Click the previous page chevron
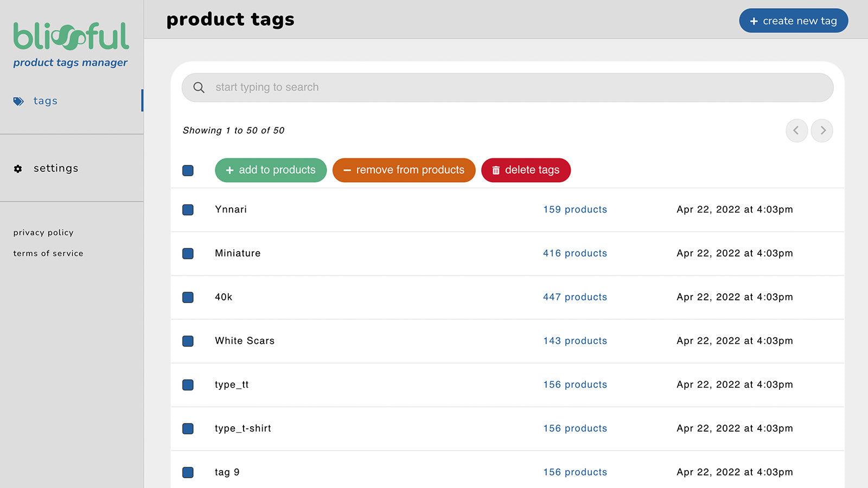868x488 pixels. [x=796, y=131]
